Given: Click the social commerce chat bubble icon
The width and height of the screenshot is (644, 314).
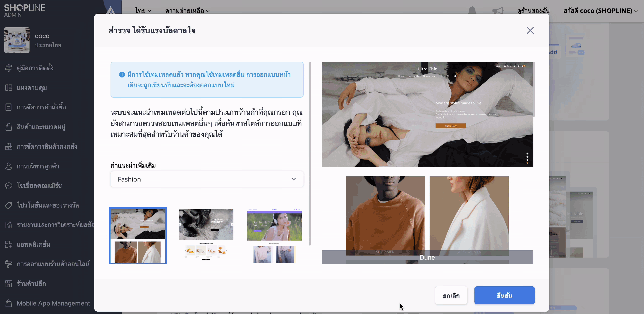Looking at the screenshot, I should click(x=9, y=186).
